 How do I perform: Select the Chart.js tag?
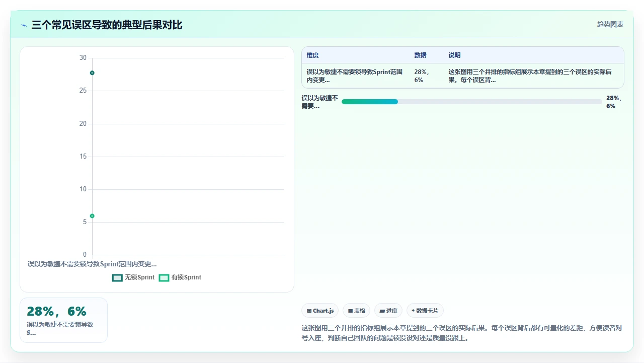(x=320, y=311)
